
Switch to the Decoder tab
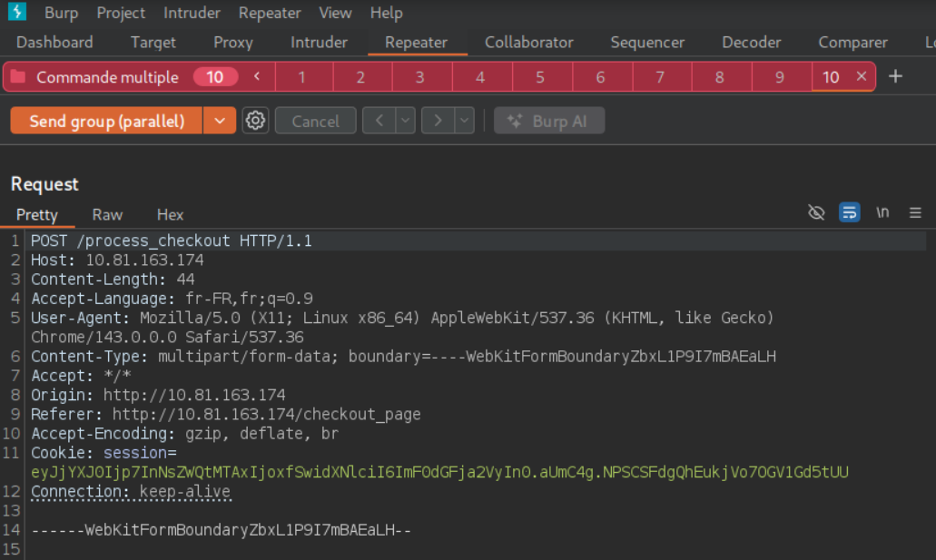coord(751,43)
